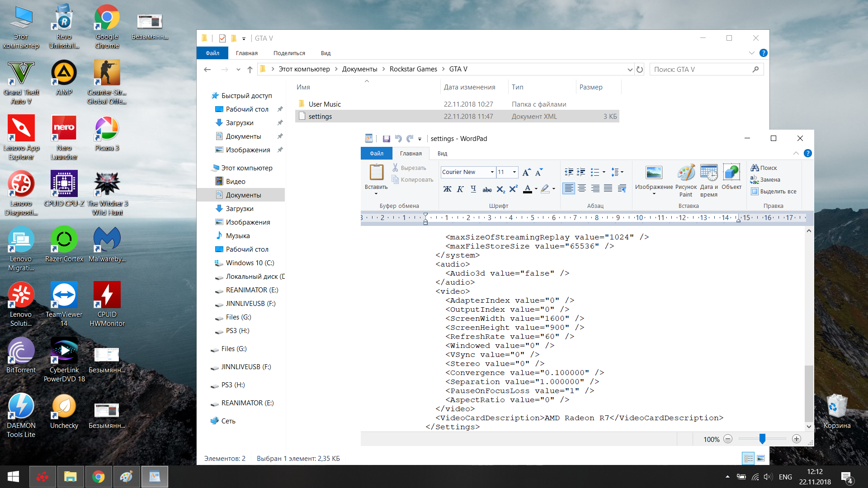Toggle italic formatting in WordPad
Screen dimensions: 868x488
(x=460, y=189)
